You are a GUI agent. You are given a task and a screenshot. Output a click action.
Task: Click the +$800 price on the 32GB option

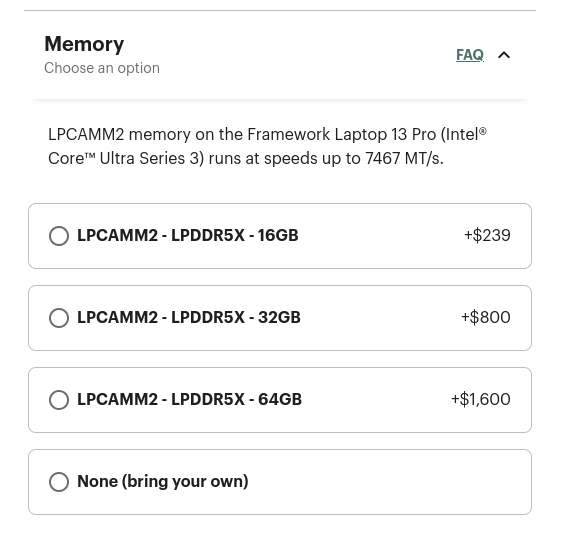[x=486, y=317]
